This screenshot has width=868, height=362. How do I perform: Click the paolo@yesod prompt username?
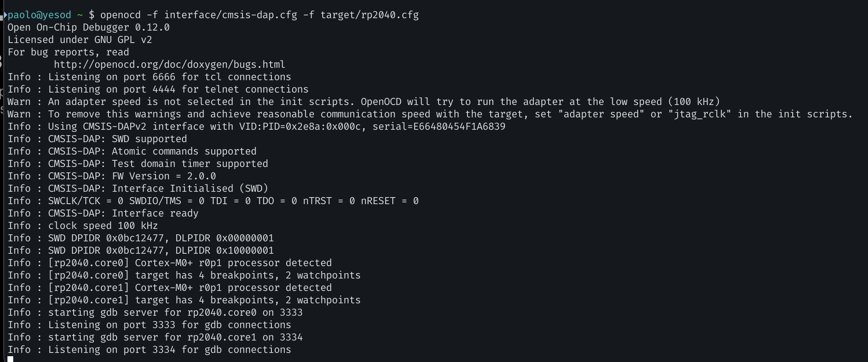click(x=39, y=15)
